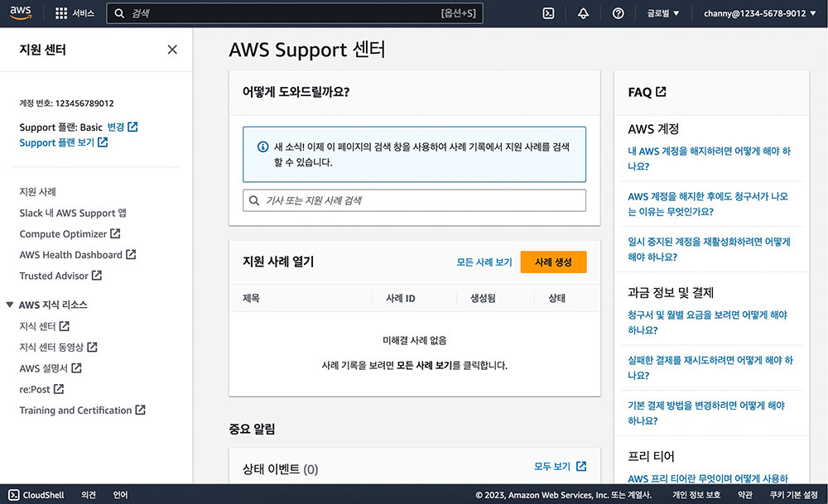Open the 서비스 grid menu icon

[61, 13]
